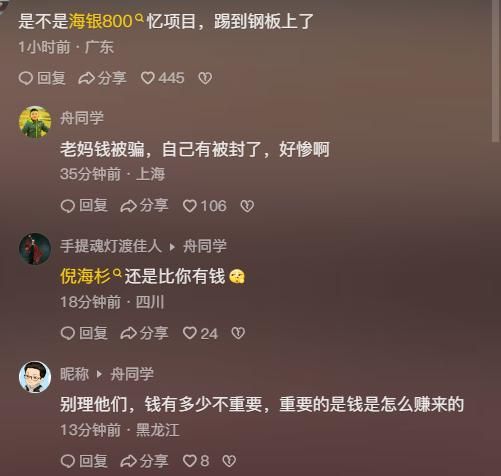Viewport: 501px width, 476px height.
Task: Dislike the reply from 四川
Action: click(x=238, y=333)
